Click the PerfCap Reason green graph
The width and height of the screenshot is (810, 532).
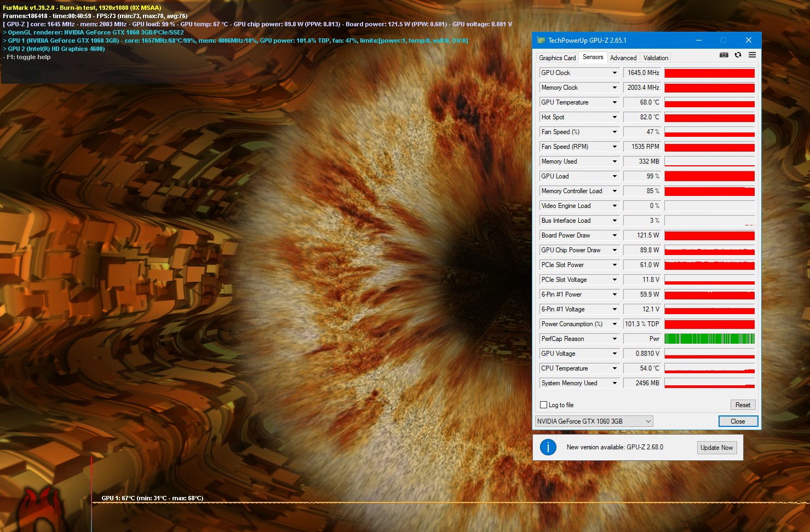709,339
